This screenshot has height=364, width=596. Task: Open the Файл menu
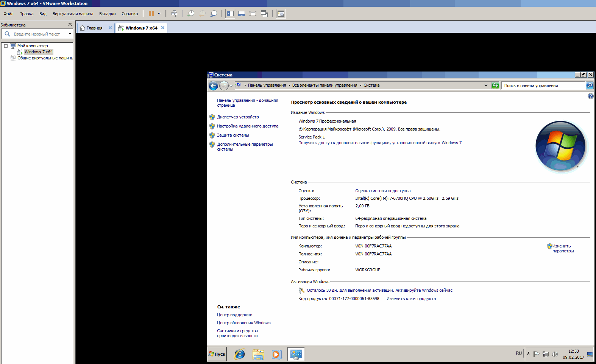8,14
